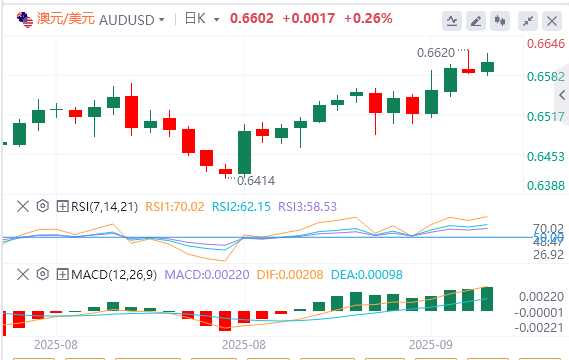Open MACD indicator settings hexagon
569x360 pixels.
(42, 274)
